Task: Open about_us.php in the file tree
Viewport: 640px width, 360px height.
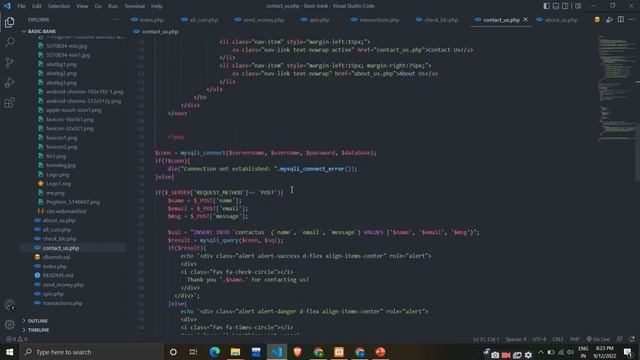Action: pyautogui.click(x=59, y=220)
